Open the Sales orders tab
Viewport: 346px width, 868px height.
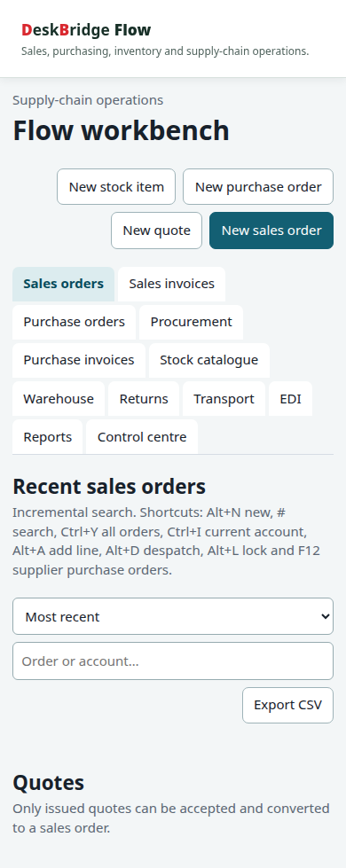point(64,284)
